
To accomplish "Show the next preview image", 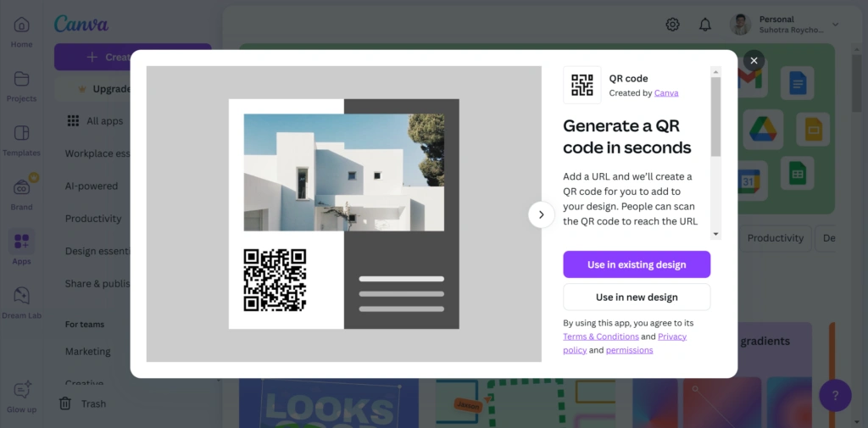I will (541, 214).
